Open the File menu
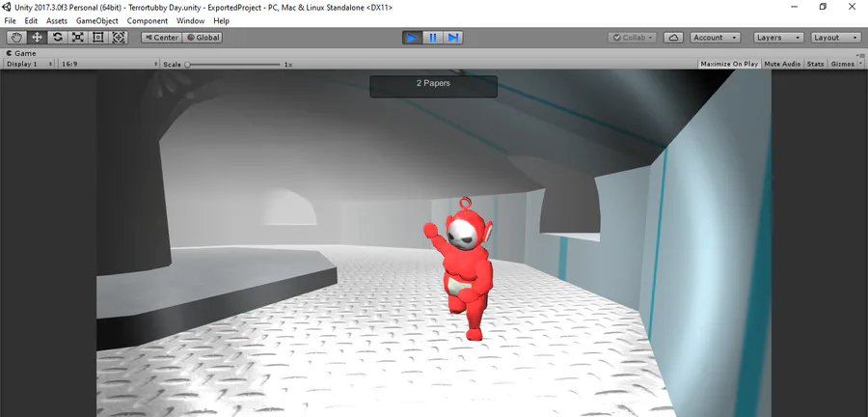868x417 pixels. click(11, 21)
